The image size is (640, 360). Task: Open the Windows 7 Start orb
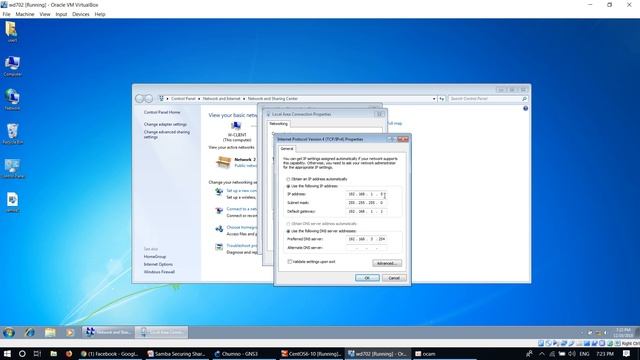9,332
